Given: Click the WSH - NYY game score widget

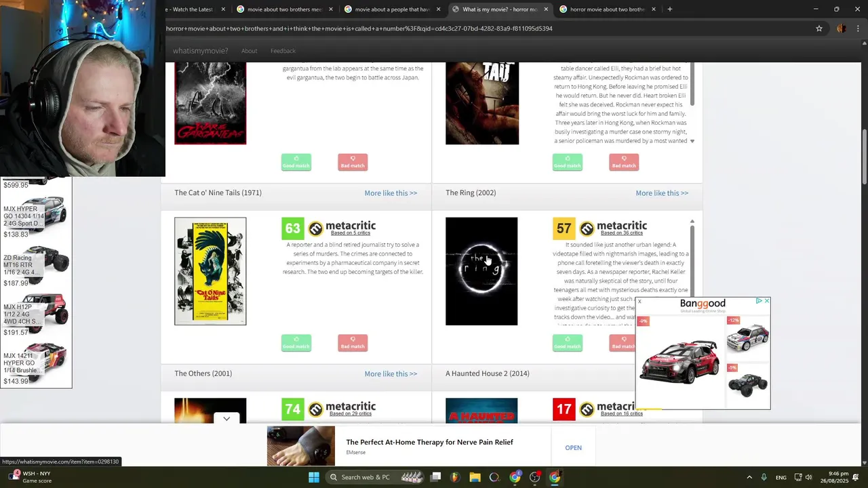Looking at the screenshot, I should pyautogui.click(x=28, y=477).
